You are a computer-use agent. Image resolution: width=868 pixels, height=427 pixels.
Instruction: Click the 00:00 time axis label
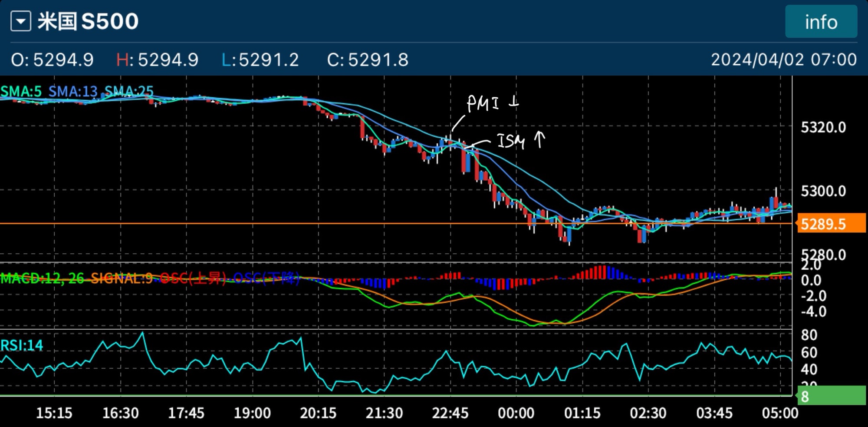(516, 413)
